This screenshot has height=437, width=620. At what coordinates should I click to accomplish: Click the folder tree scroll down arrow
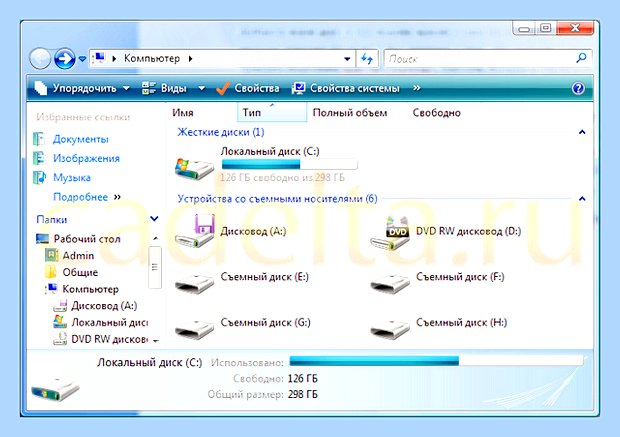[x=156, y=341]
